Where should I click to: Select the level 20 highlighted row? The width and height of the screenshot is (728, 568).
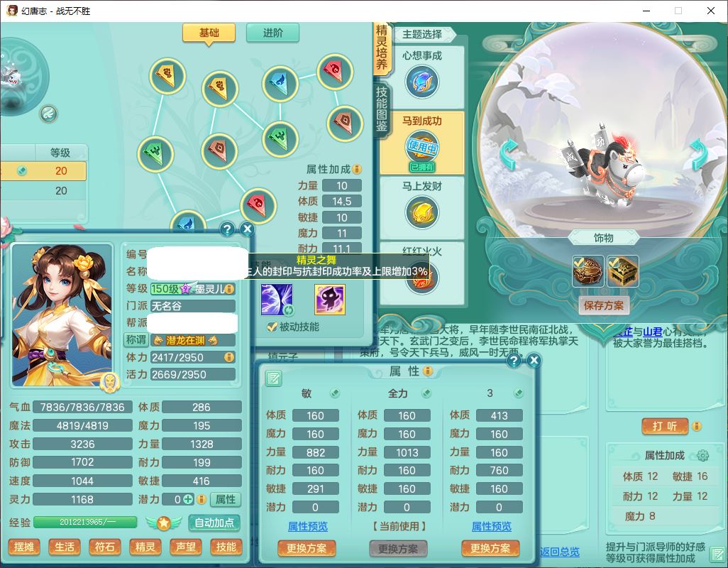[43, 171]
